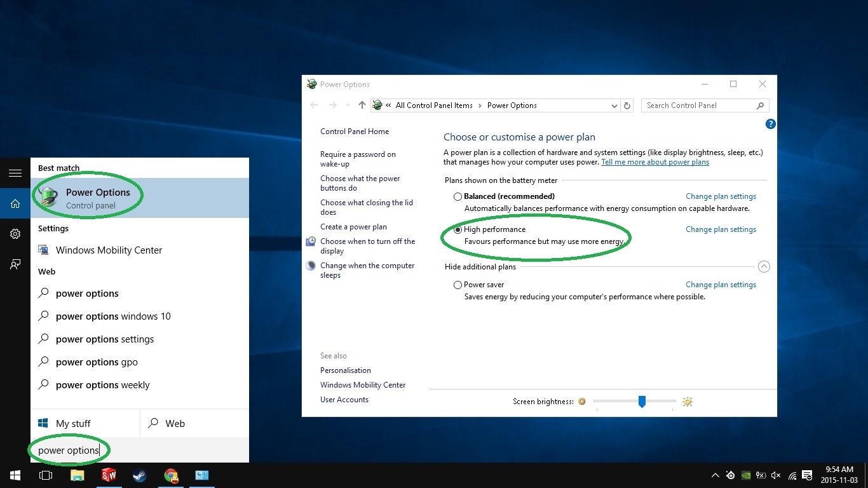Expand the hamburger menu in the search panel

pyautogui.click(x=15, y=173)
